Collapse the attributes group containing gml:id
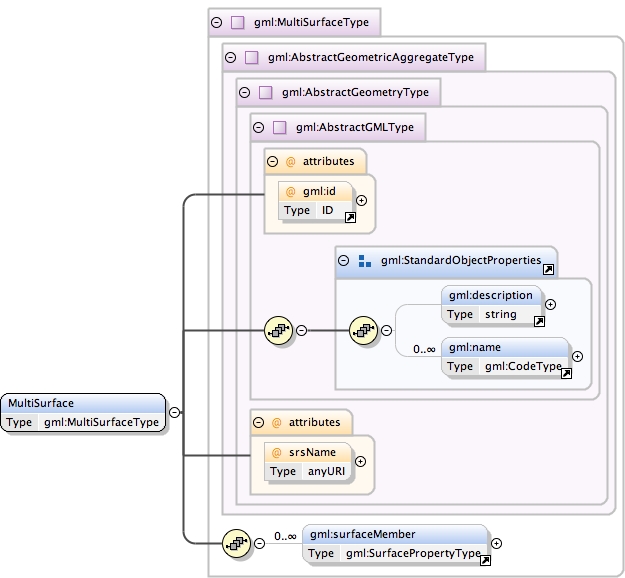This screenshot has height=578, width=625. pos(272,161)
